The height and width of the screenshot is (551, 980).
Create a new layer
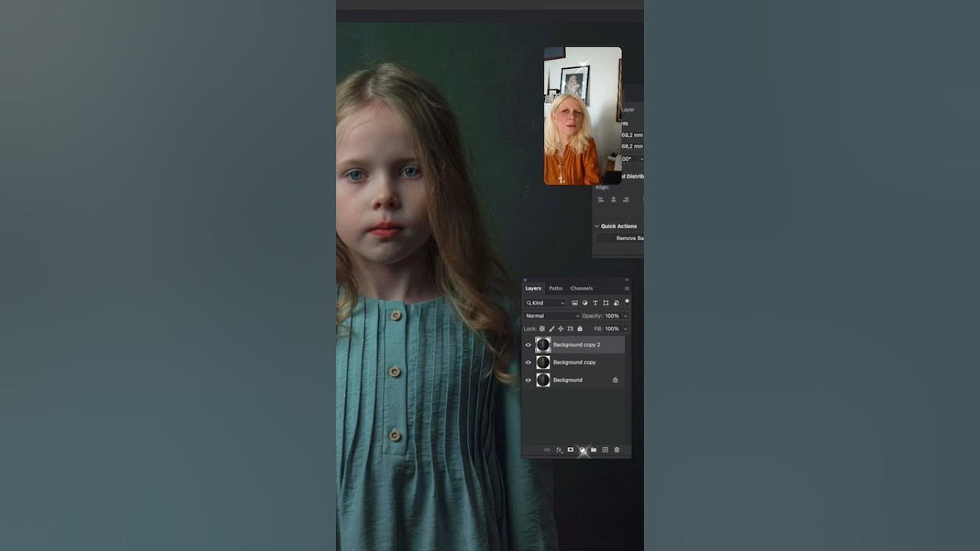(x=605, y=450)
